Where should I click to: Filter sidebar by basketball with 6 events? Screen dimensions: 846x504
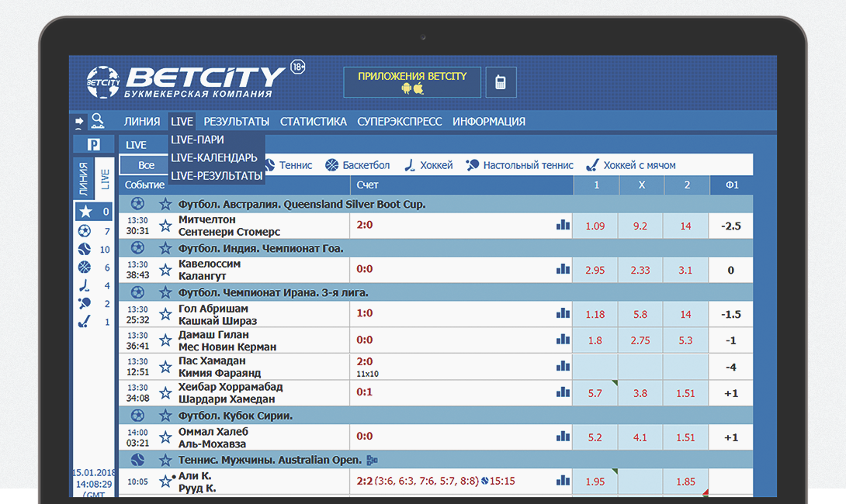point(94,268)
